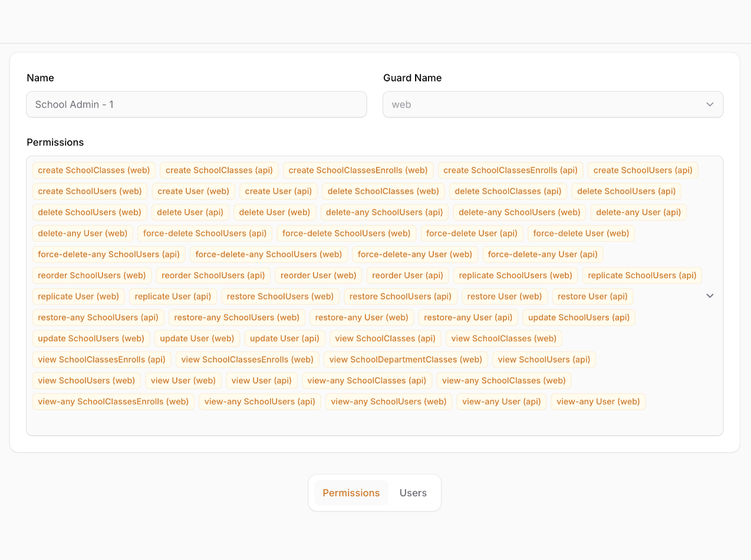
Task: Select 'force-delete SchoolUsers (web)' tag
Action: tap(346, 233)
